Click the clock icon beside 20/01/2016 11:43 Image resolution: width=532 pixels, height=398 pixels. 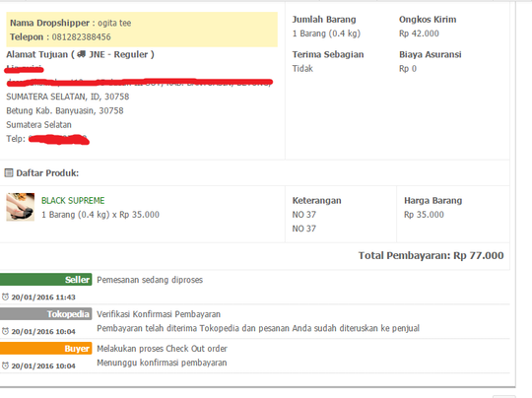[5, 297]
